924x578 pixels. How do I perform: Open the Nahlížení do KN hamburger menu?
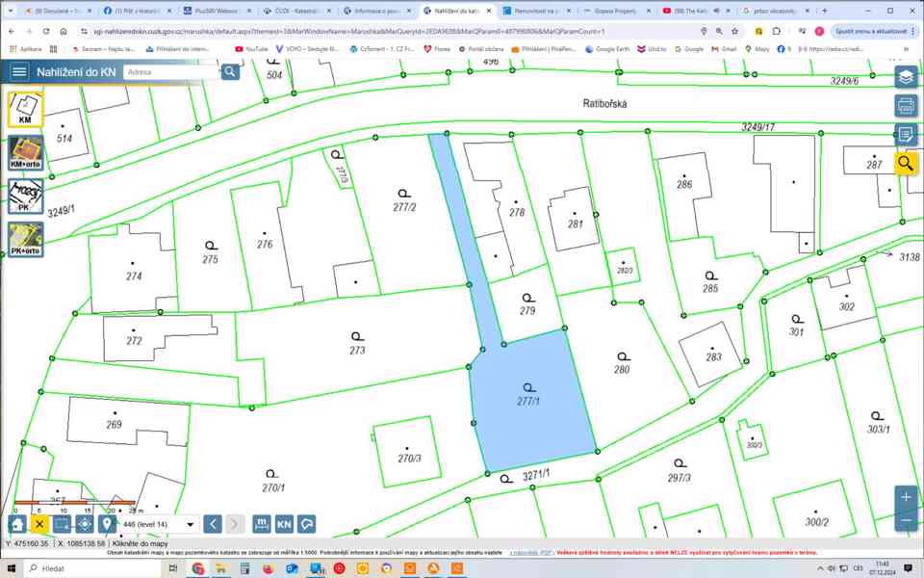tap(19, 72)
